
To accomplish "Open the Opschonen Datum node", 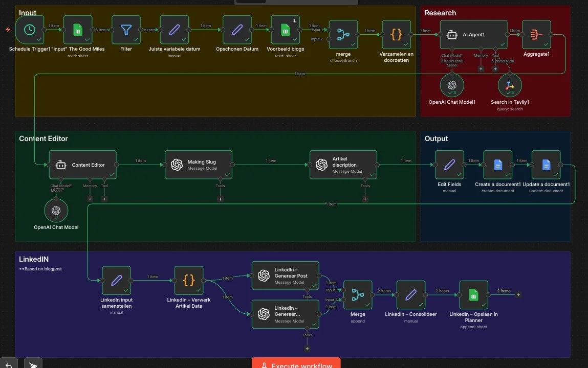I will 236,31.
